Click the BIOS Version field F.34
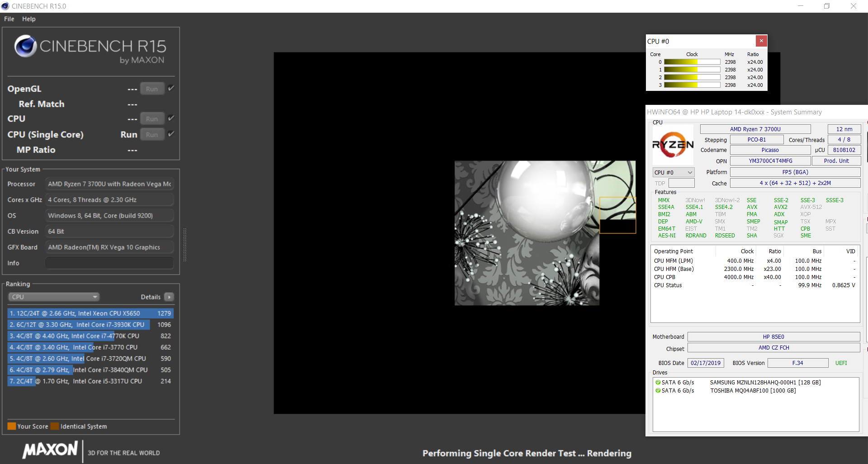This screenshot has height=464, width=868. (798, 363)
